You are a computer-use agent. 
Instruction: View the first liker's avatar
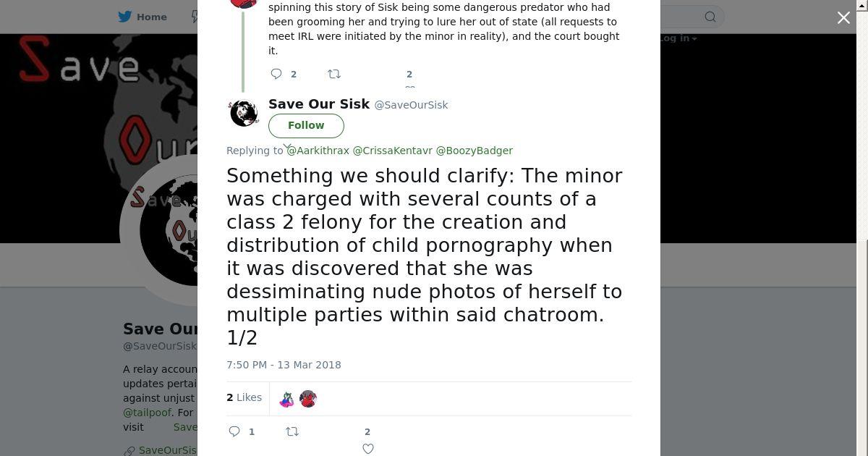click(x=287, y=399)
